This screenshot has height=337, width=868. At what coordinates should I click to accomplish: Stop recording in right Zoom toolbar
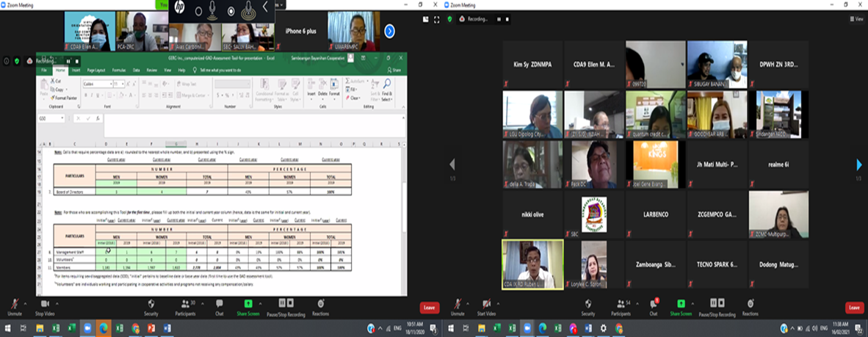click(722, 302)
